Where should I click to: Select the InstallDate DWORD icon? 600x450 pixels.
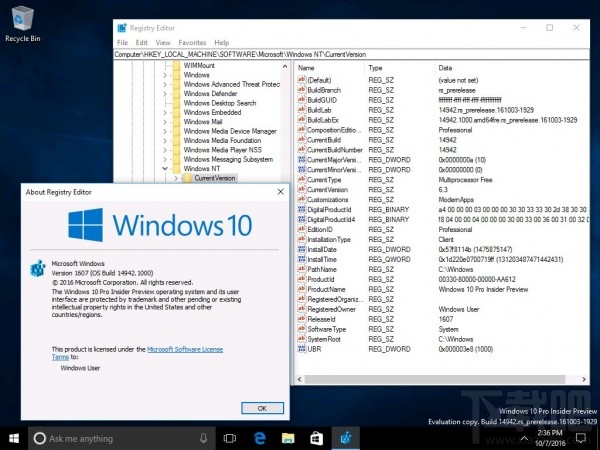(302, 249)
